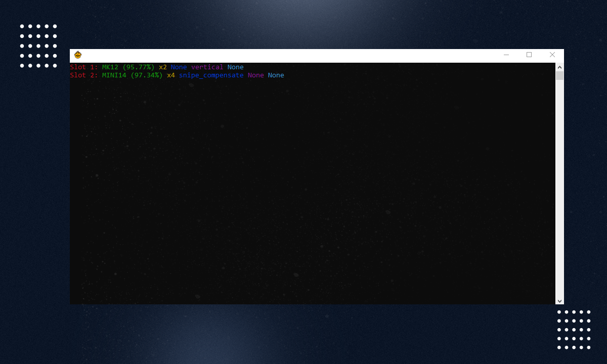Screen dimensions: 607x364
Task: Click the 'x4' scope text
Action: 171,75
